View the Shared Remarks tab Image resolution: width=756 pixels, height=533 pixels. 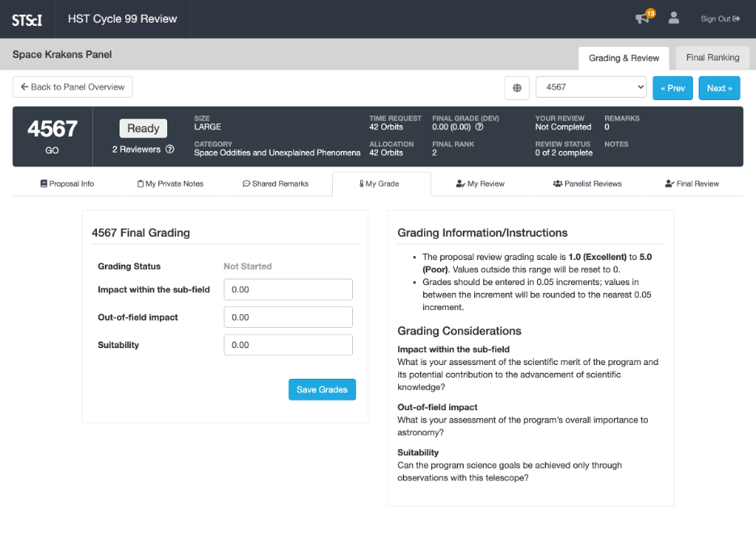coord(275,184)
